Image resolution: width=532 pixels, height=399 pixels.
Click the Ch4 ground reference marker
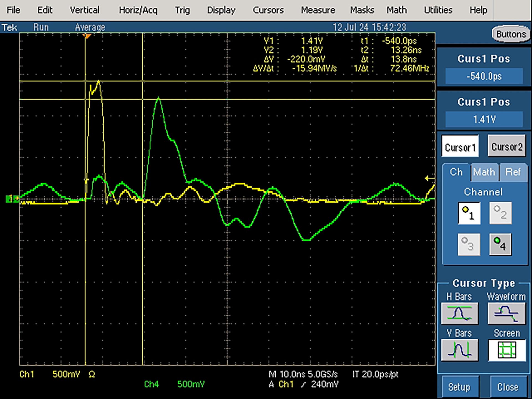pos(12,199)
